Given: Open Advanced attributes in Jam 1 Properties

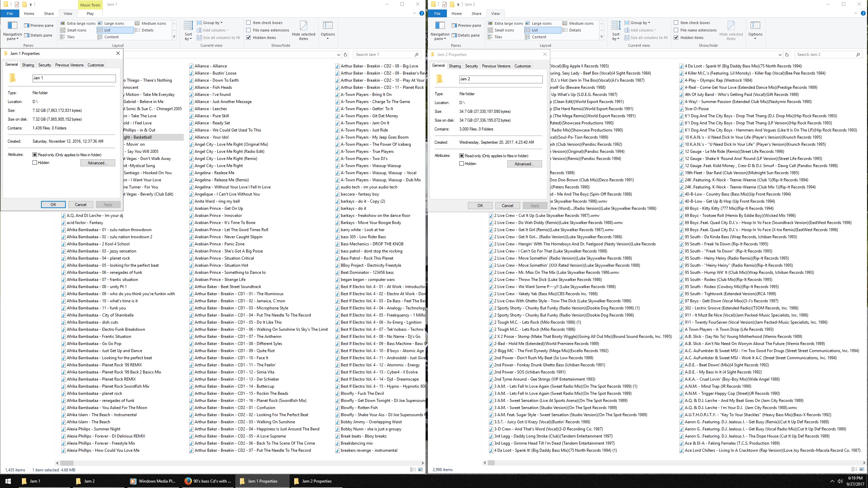Looking at the screenshot, I should (x=98, y=163).
